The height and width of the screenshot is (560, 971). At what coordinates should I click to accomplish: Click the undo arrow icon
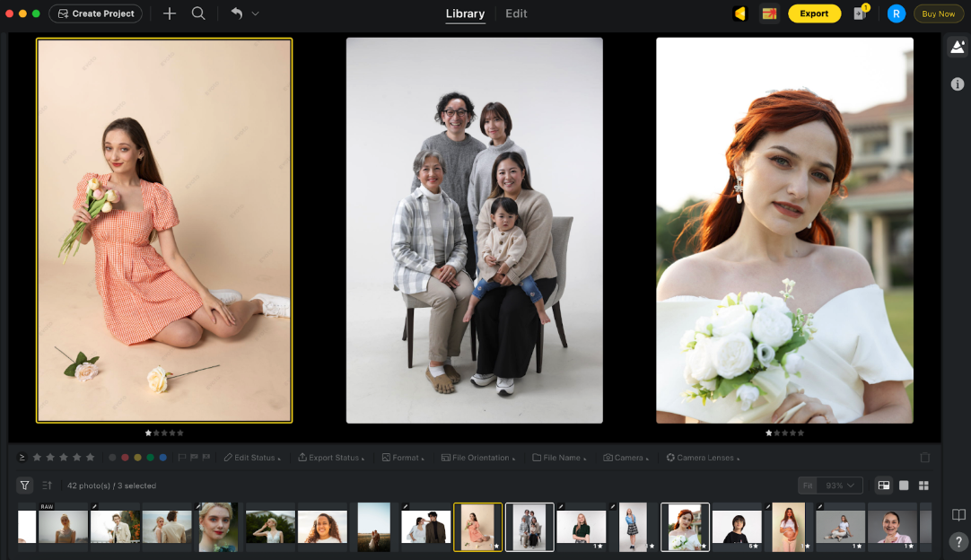point(237,13)
